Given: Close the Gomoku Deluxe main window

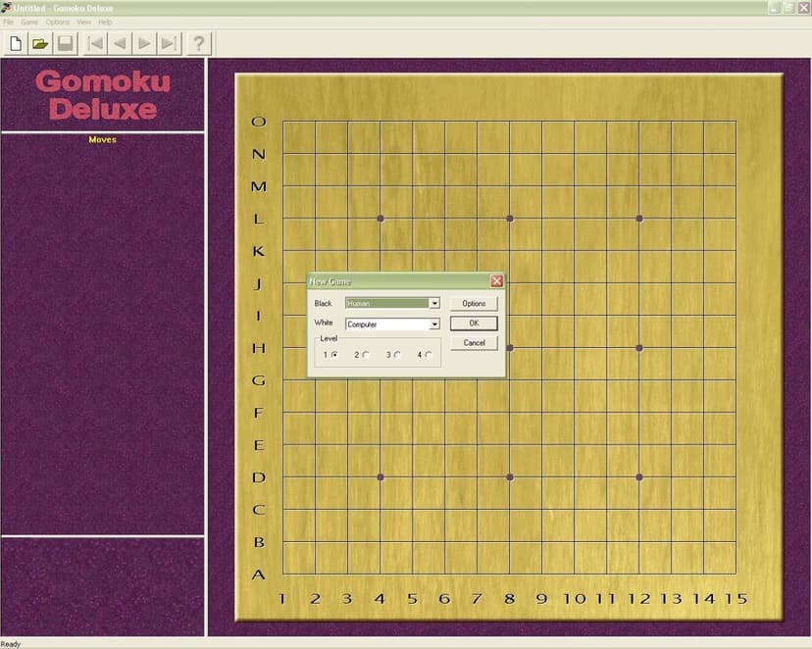Looking at the screenshot, I should [805, 8].
